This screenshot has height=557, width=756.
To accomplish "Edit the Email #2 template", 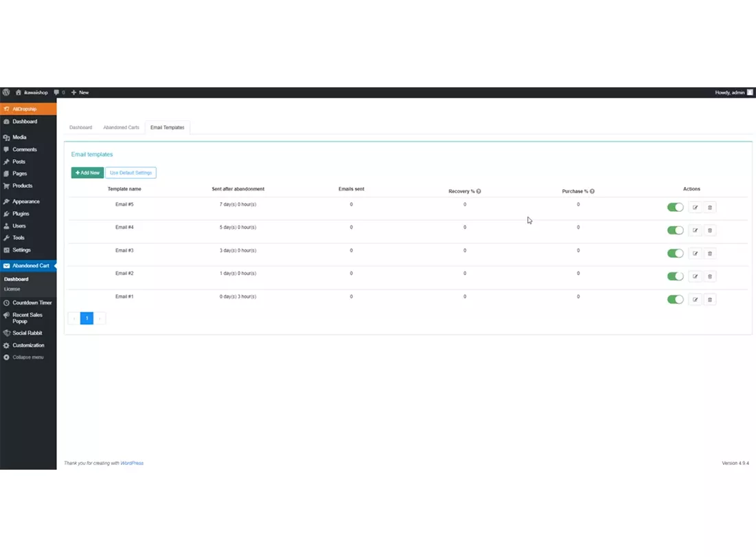I will point(695,276).
